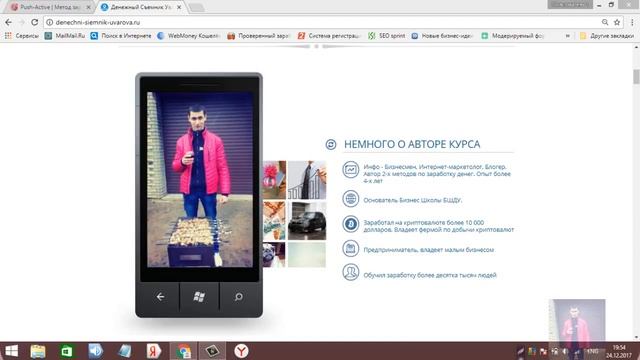Close the Push-Active tab

point(88,7)
